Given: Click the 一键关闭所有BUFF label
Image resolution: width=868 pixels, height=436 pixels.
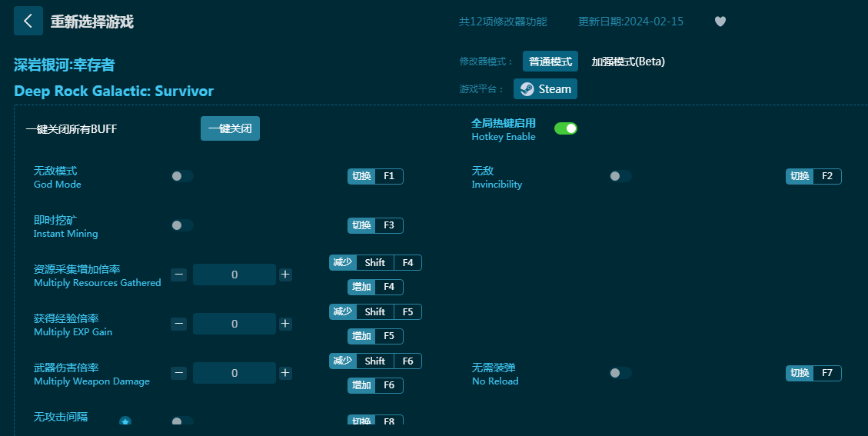Looking at the screenshot, I should click(x=72, y=129).
